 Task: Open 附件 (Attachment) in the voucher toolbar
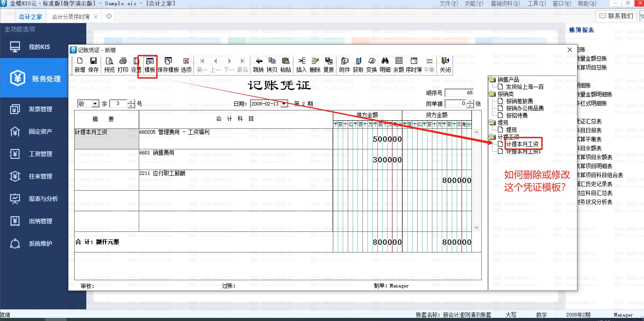[x=345, y=65]
